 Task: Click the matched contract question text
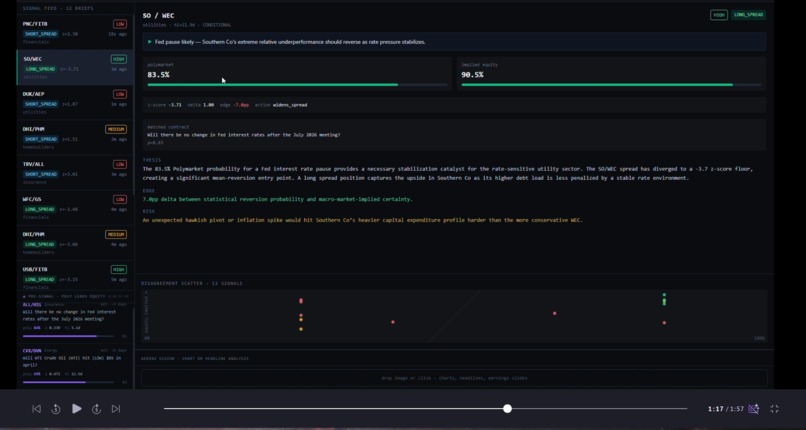244,135
